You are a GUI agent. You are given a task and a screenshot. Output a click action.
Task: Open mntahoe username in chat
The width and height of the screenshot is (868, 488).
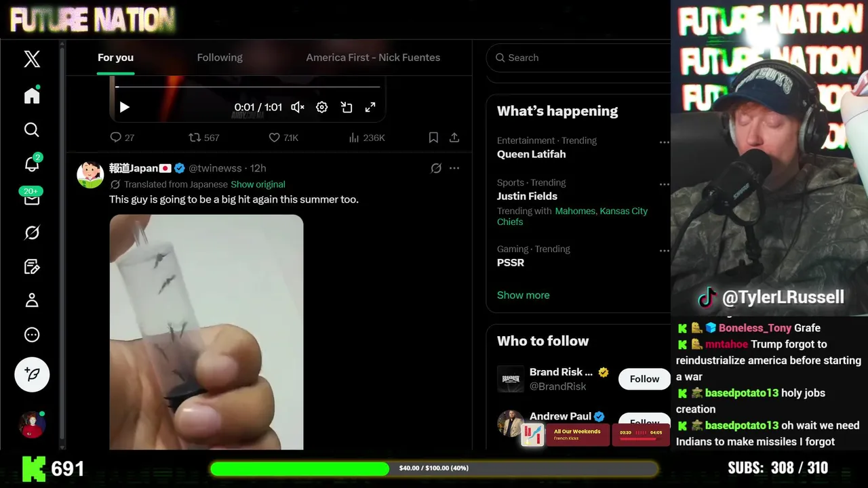726,344
